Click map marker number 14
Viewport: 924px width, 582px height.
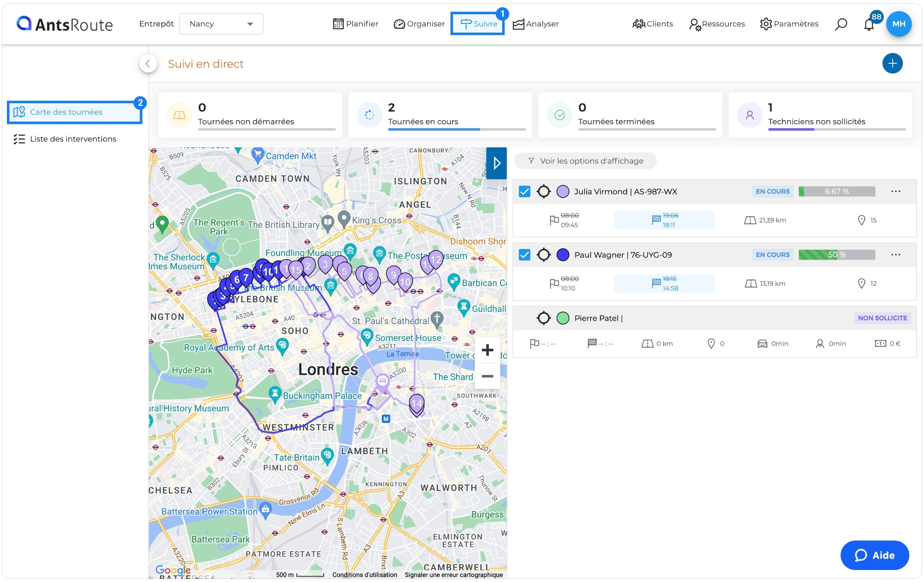coord(417,404)
